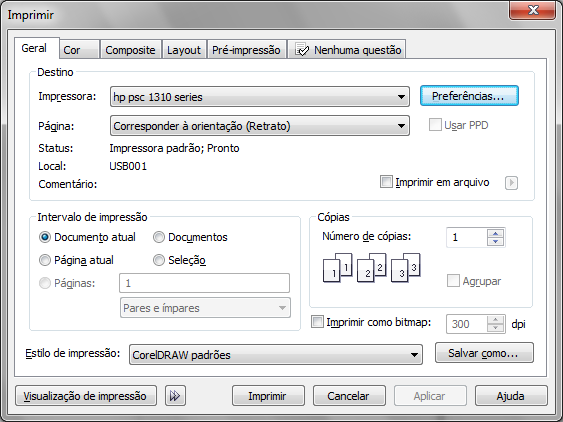Switch to the Layout tab
The width and height of the screenshot is (563, 422).
[x=184, y=50]
